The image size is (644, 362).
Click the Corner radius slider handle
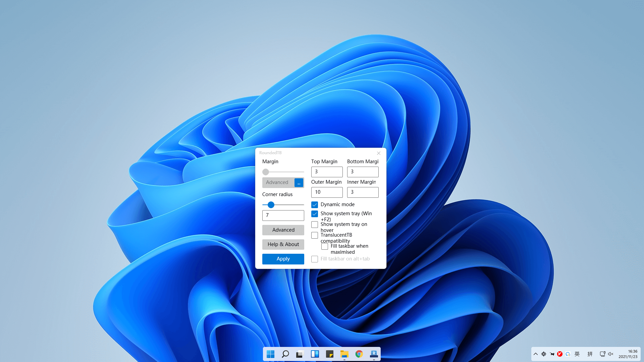(x=271, y=205)
